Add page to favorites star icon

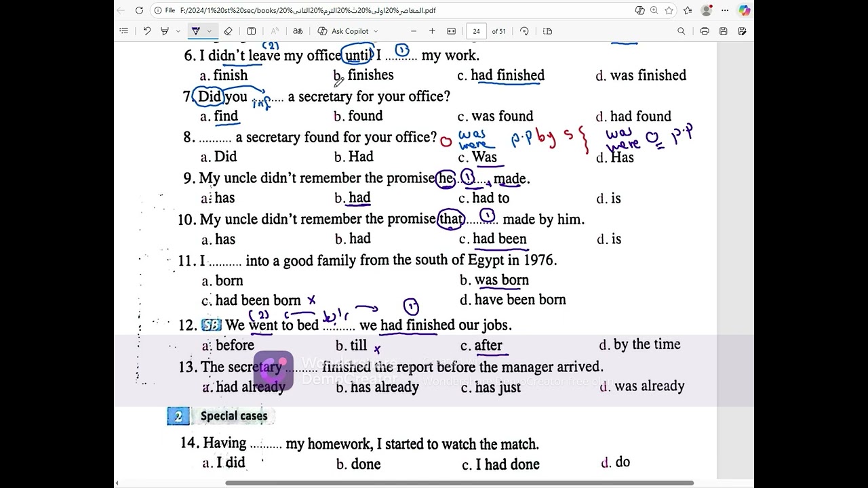click(x=669, y=10)
